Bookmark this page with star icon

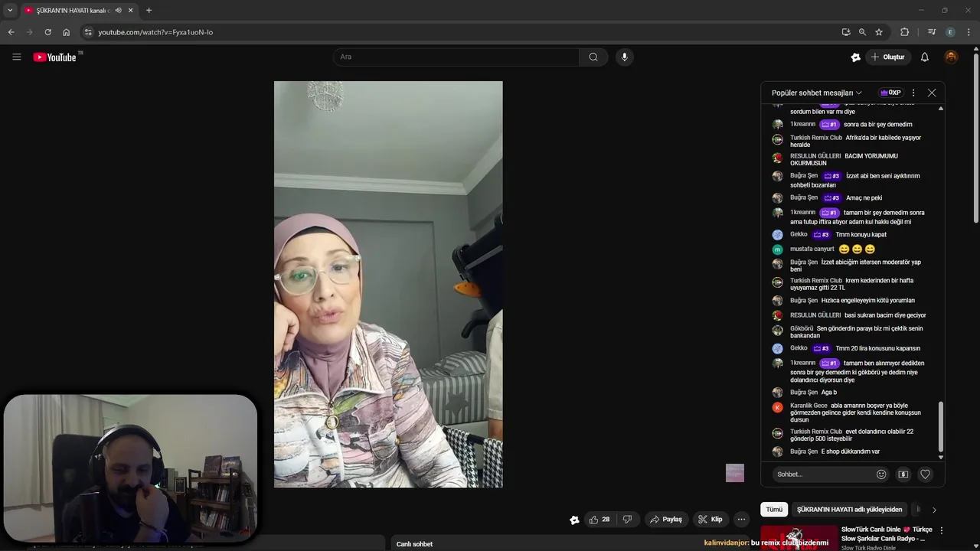(x=879, y=32)
